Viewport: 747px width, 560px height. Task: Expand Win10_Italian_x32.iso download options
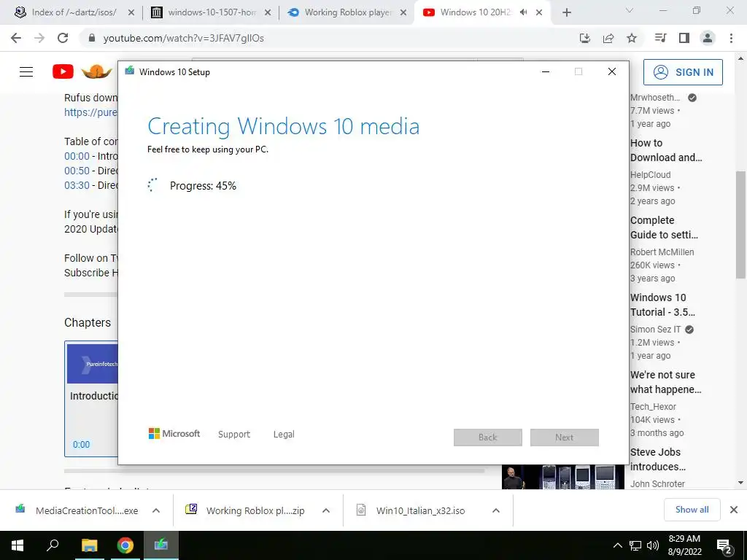[496, 510]
